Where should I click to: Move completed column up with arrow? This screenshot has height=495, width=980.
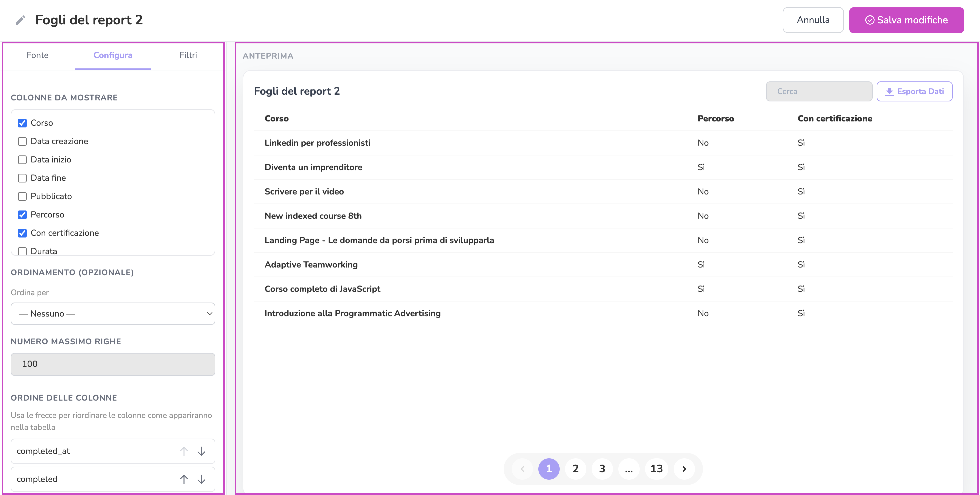[184, 479]
